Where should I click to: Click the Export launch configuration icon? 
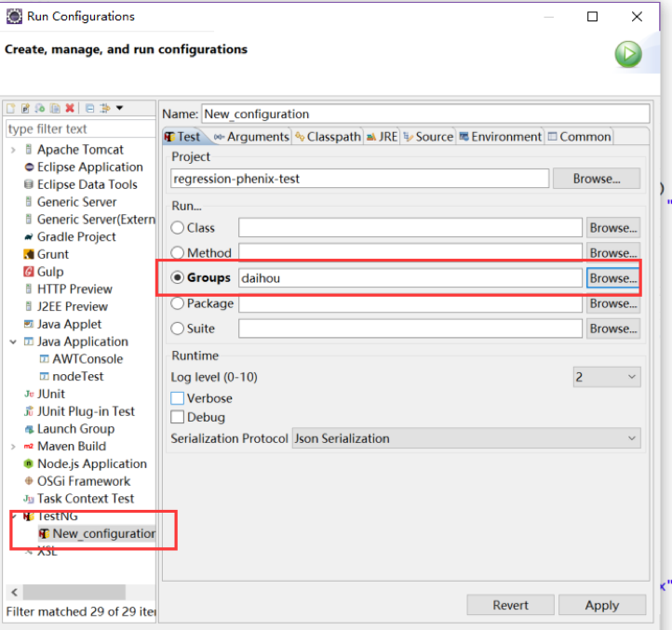40,108
